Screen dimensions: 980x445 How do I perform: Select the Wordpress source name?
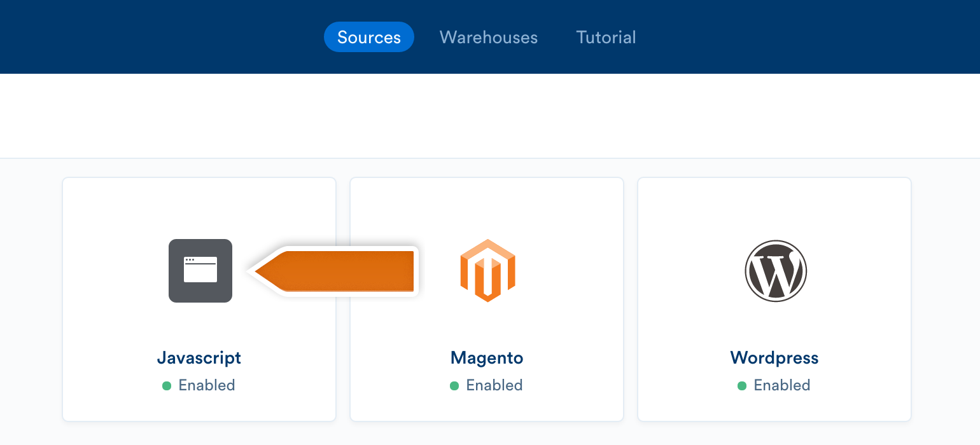click(x=774, y=358)
